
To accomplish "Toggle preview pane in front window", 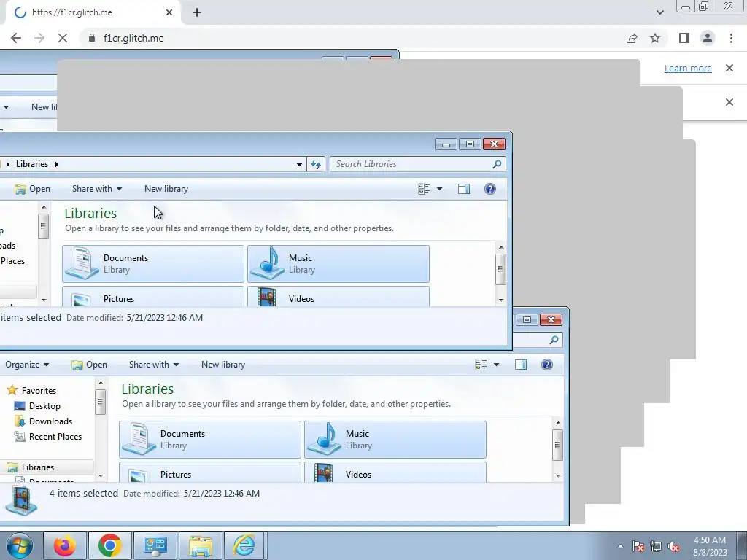I will pos(521,365).
